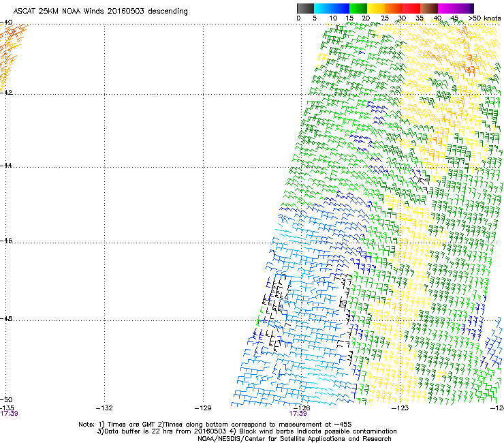Click the '>50 knots' legend label

tap(484, 18)
